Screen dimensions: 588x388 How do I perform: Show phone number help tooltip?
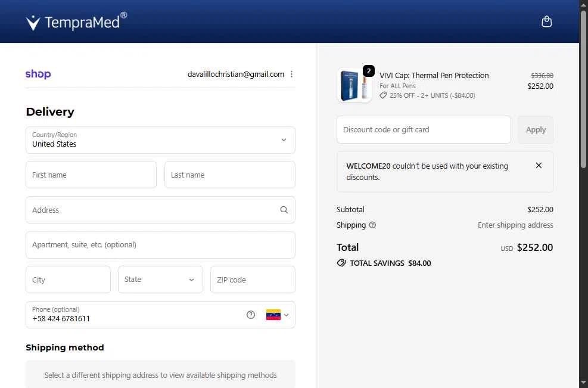251,315
